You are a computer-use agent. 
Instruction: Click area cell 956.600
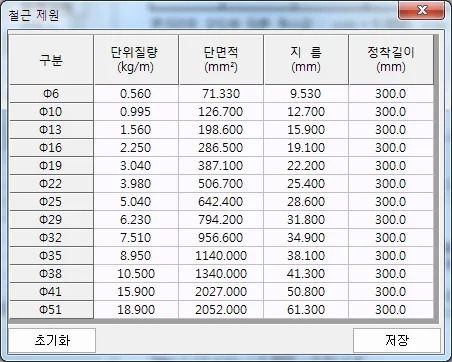point(221,238)
